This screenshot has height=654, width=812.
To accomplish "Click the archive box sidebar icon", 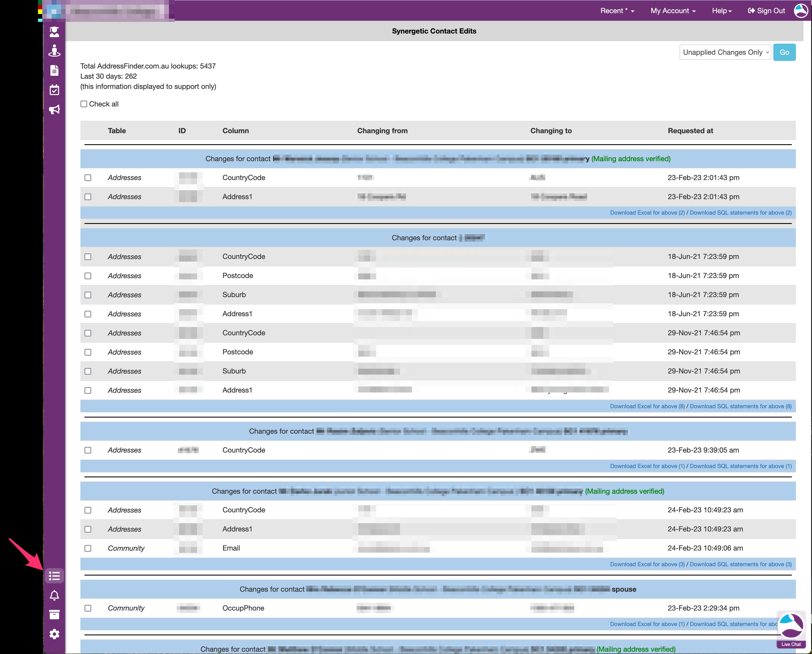I will click(x=54, y=615).
